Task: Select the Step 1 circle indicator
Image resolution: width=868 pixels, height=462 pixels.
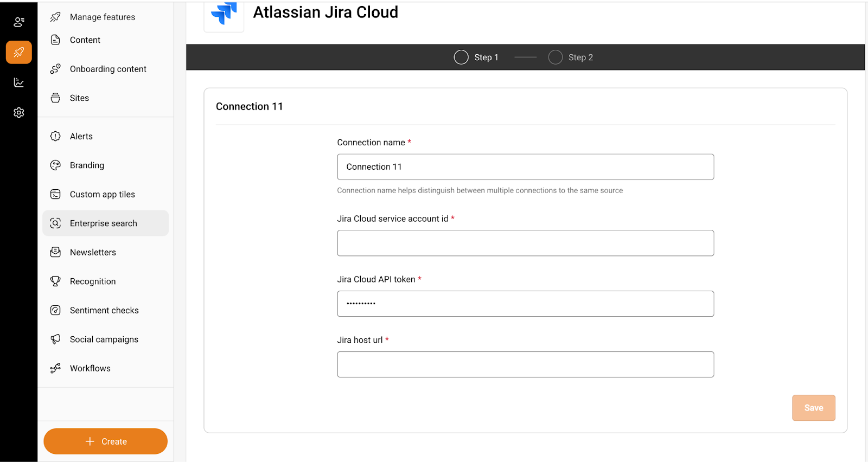Action: click(x=461, y=57)
